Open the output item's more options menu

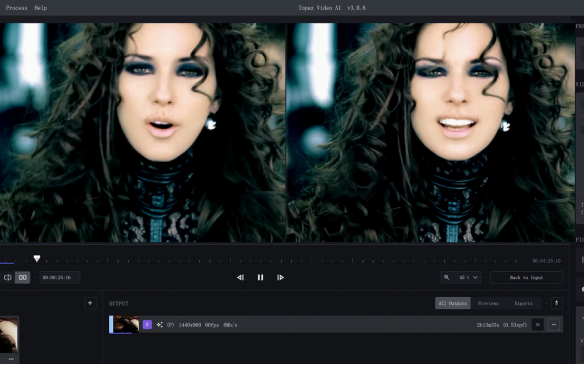click(x=554, y=325)
